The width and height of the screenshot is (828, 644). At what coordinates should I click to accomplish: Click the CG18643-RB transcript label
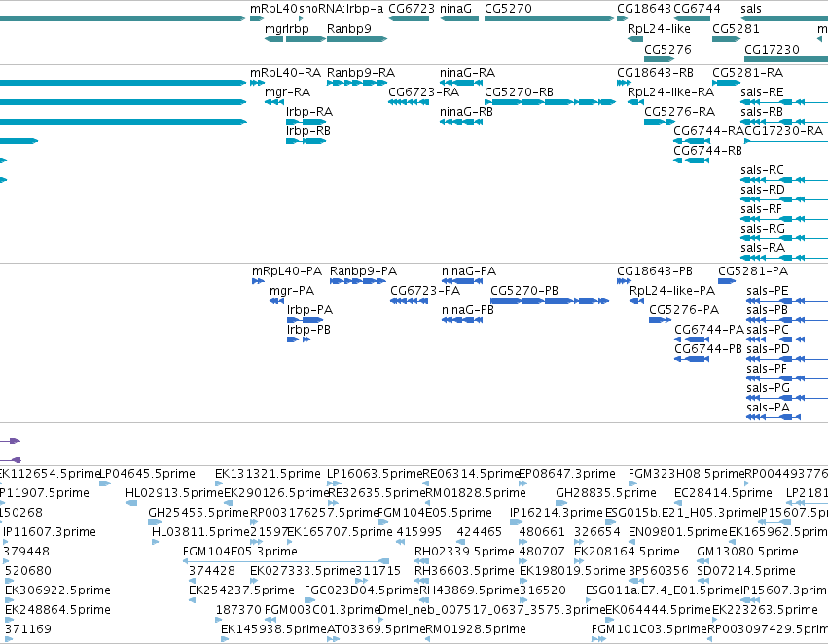pyautogui.click(x=656, y=72)
